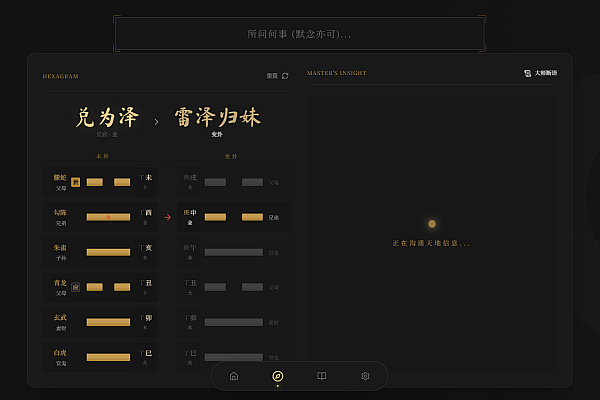Click the question input field 所问何事
This screenshot has width=600, height=400.
tap(300, 34)
